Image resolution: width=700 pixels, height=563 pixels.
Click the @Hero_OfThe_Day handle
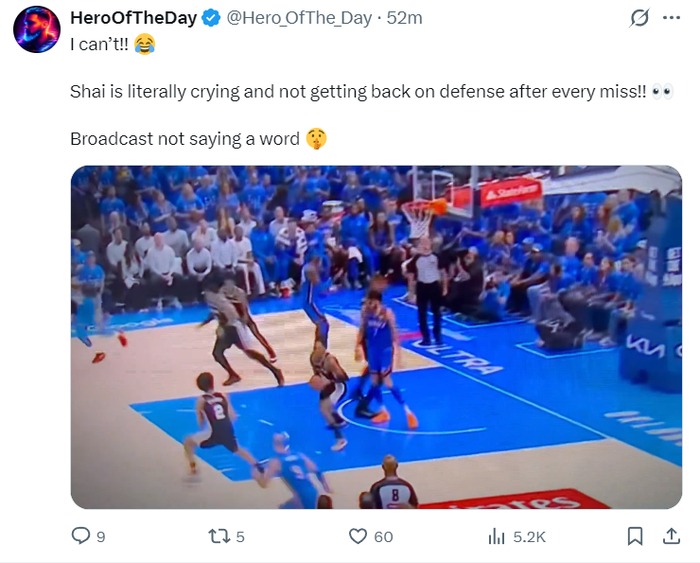[299, 18]
